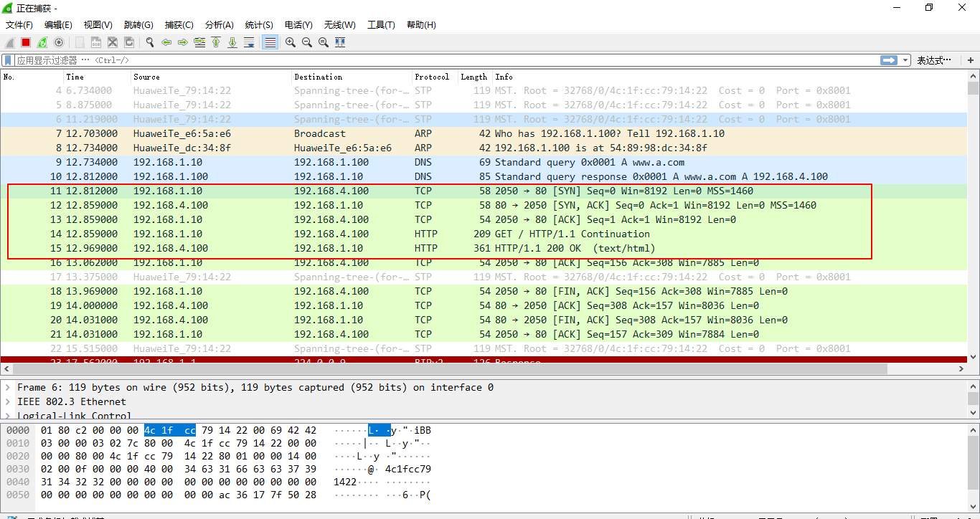
Task: Open capture options gear icon
Action: 59,42
